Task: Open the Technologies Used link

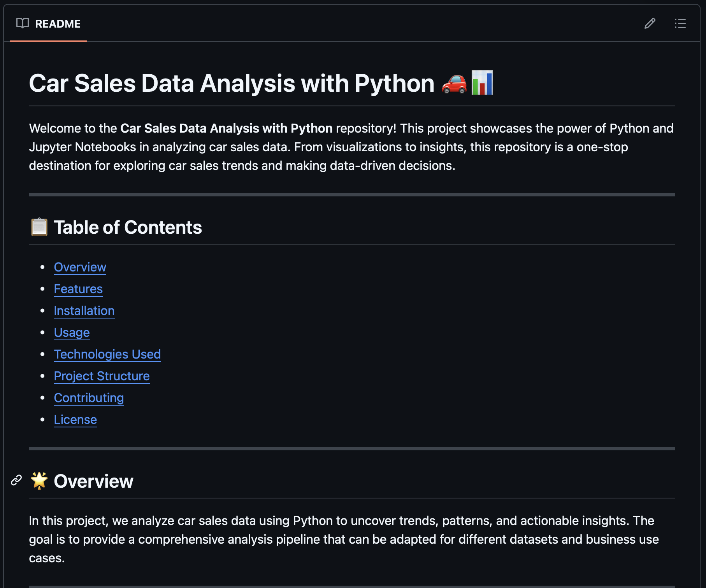Action: [107, 354]
